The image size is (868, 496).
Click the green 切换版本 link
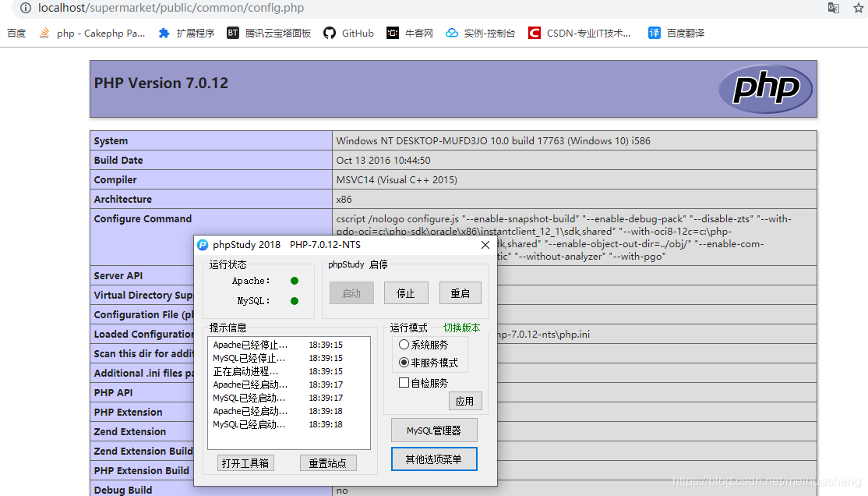click(x=462, y=328)
